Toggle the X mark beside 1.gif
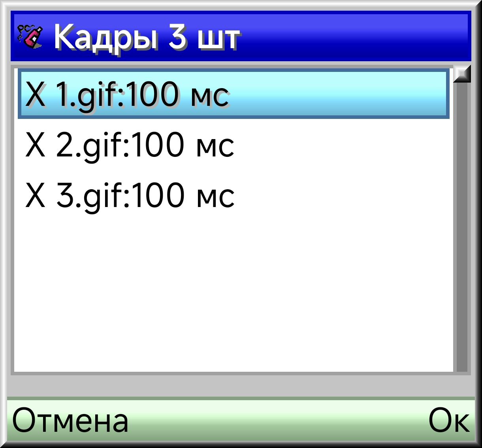The height and width of the screenshot is (448, 482). pos(35,94)
